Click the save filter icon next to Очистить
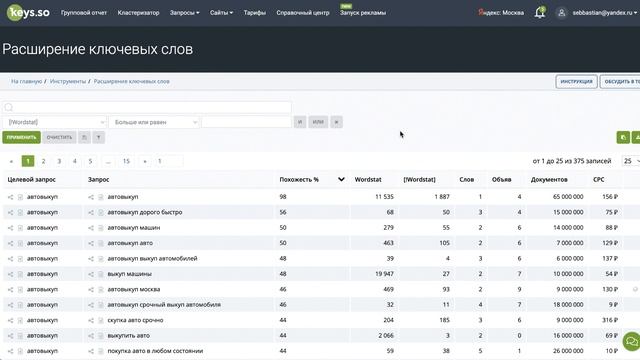The height and width of the screenshot is (360, 640). click(x=84, y=138)
